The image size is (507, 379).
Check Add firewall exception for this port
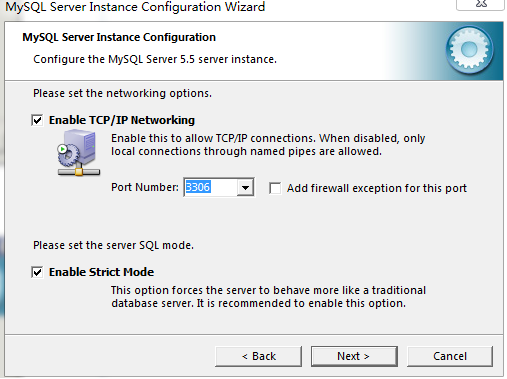coord(275,188)
